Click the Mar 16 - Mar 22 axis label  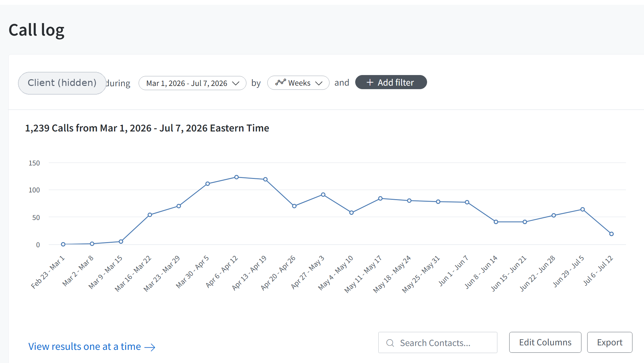(x=133, y=274)
